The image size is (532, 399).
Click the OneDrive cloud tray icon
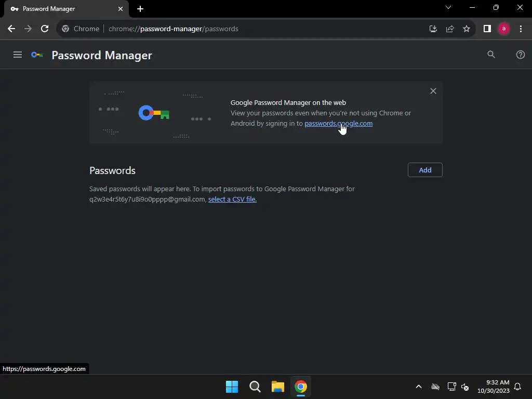tap(435, 387)
